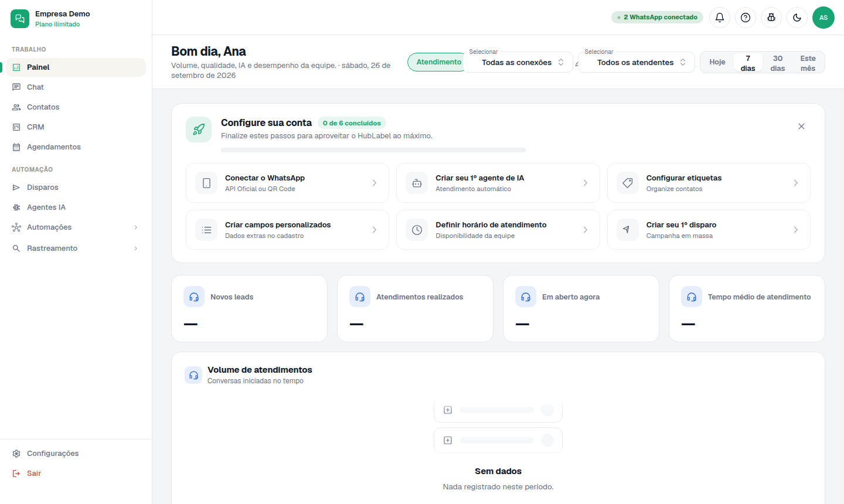Click the tag icon on Configurar etiquetas
This screenshot has width=844, height=504.
pyautogui.click(x=628, y=183)
